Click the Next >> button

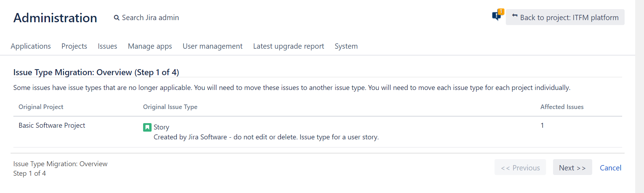tap(572, 168)
